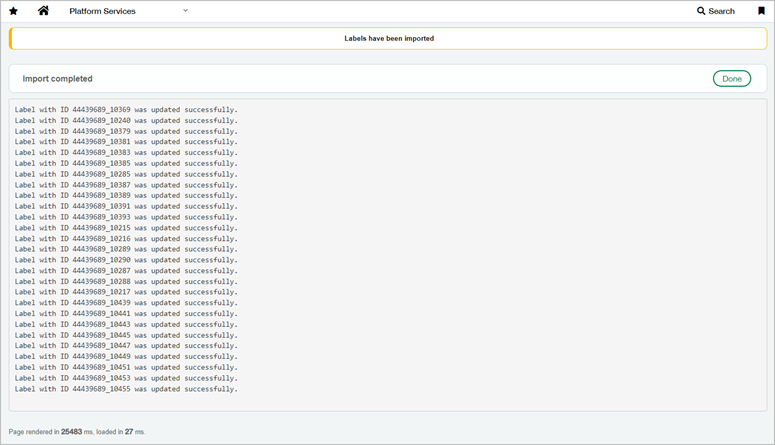
Task: Select log line for label 44439689_10381
Action: pyautogui.click(x=126, y=142)
